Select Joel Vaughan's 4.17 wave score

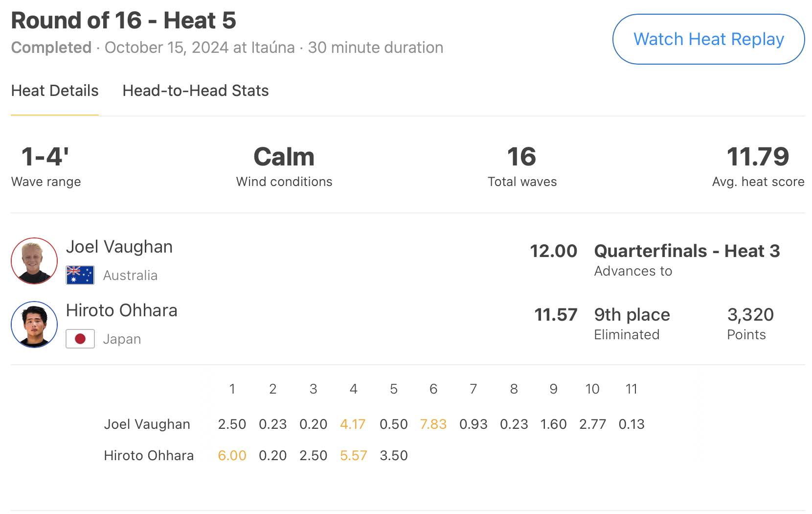click(x=353, y=424)
